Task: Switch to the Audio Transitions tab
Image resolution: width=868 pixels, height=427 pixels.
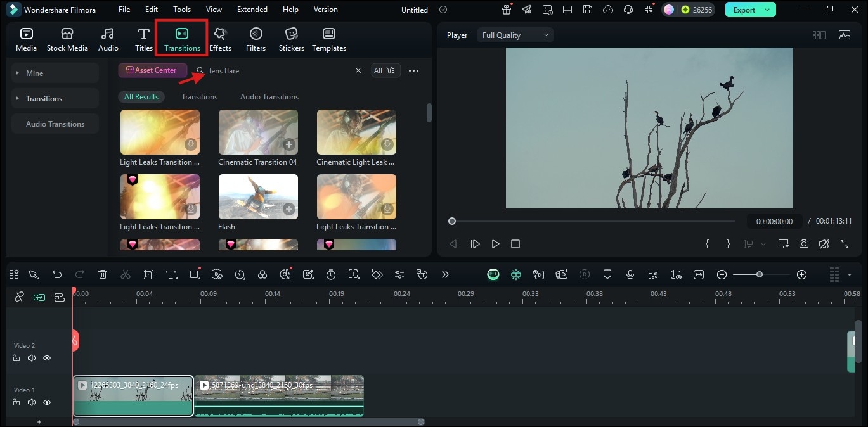Action: pos(269,97)
